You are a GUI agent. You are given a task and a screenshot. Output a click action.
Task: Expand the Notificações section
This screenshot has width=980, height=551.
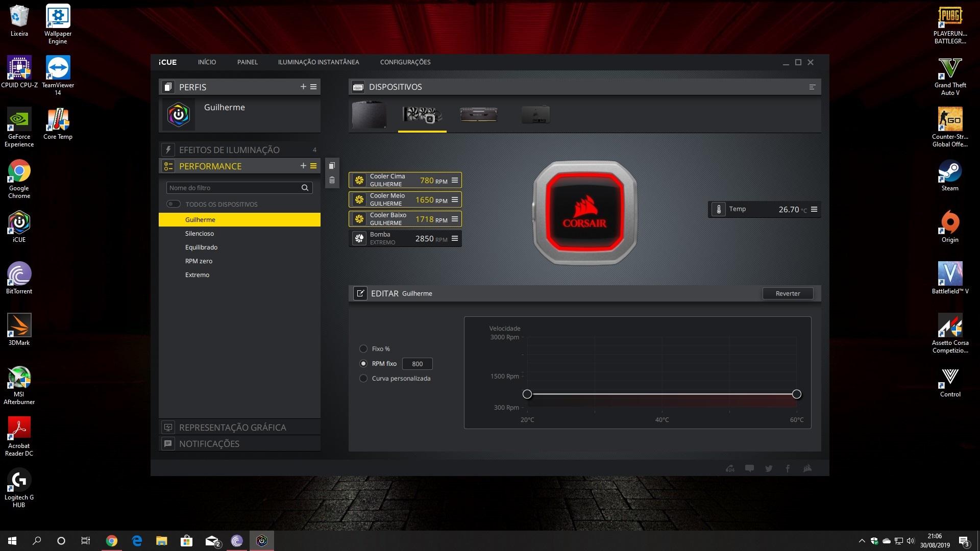[239, 444]
